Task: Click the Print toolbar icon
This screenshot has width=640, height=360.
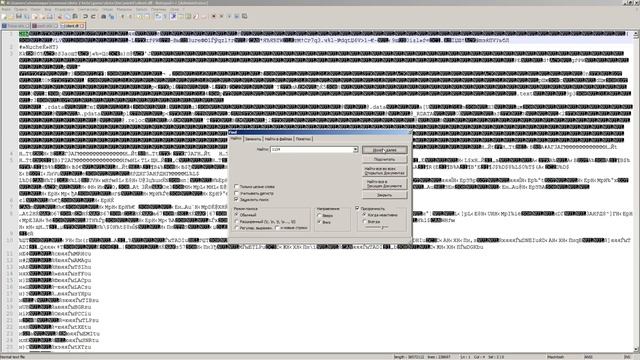Action: [x=50, y=16]
